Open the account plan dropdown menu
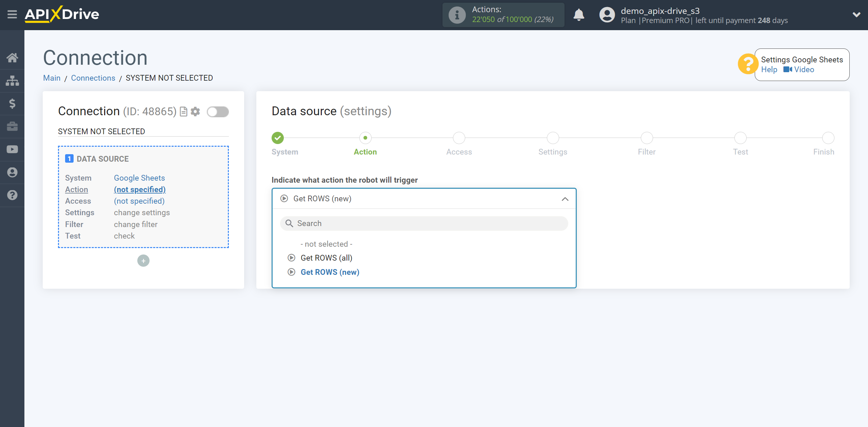Image resolution: width=868 pixels, height=427 pixels. click(854, 15)
